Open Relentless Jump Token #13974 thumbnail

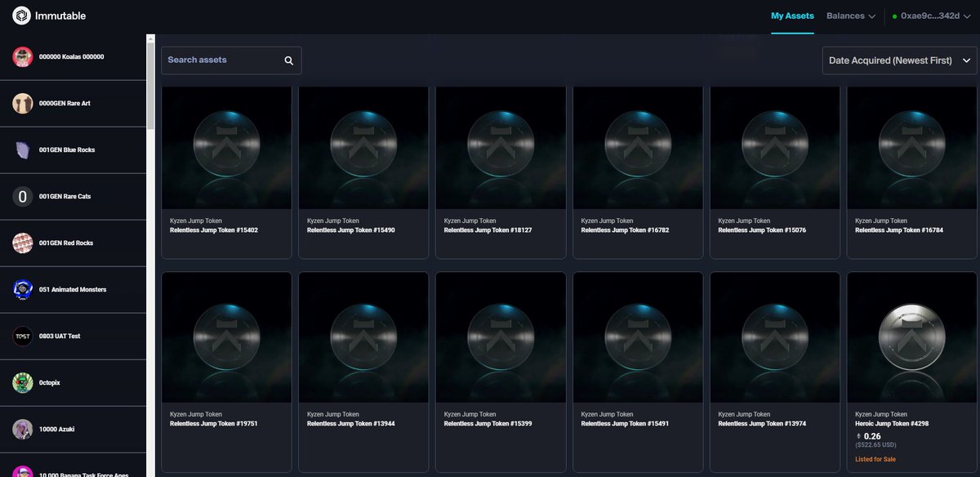775,337
